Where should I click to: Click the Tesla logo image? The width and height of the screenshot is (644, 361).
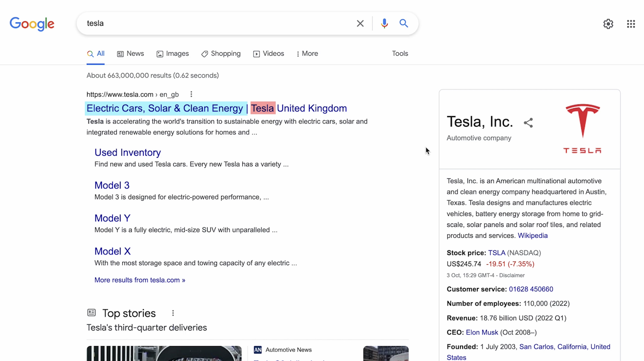point(582,128)
